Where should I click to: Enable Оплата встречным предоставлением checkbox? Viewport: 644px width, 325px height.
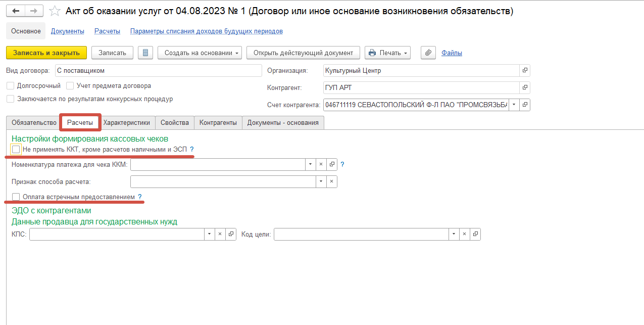16,197
